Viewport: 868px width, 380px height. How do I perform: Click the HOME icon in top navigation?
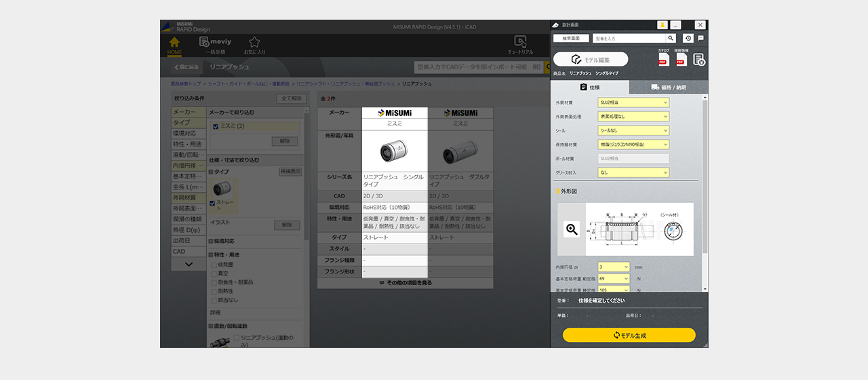(x=174, y=43)
